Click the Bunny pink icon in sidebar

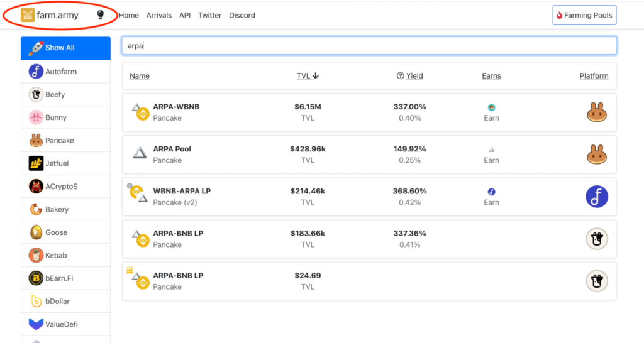(36, 117)
